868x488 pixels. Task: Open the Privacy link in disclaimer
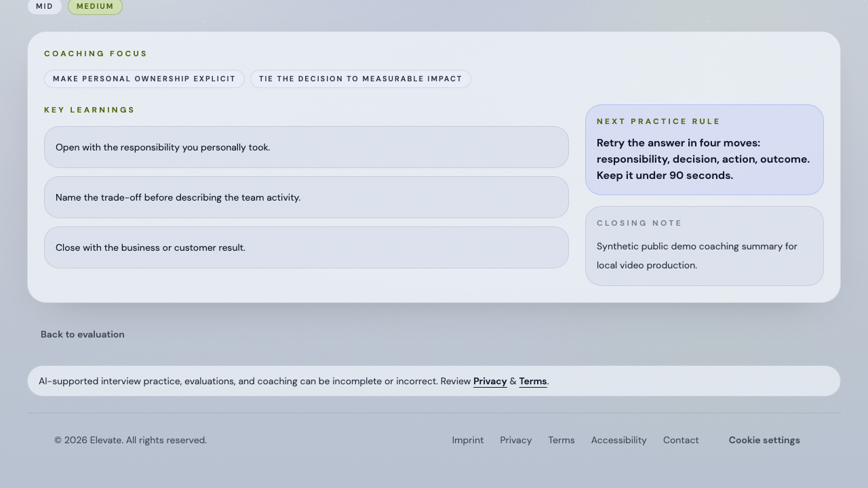(490, 382)
